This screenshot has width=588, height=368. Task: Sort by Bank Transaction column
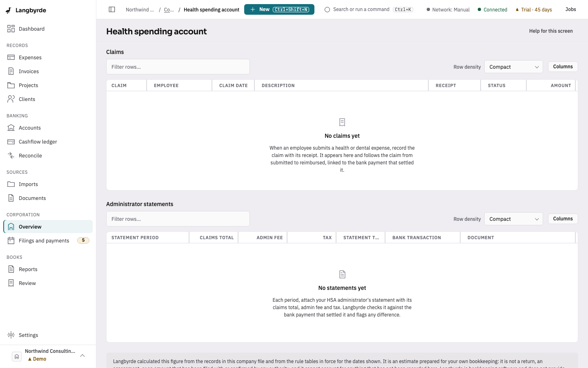click(x=423, y=238)
